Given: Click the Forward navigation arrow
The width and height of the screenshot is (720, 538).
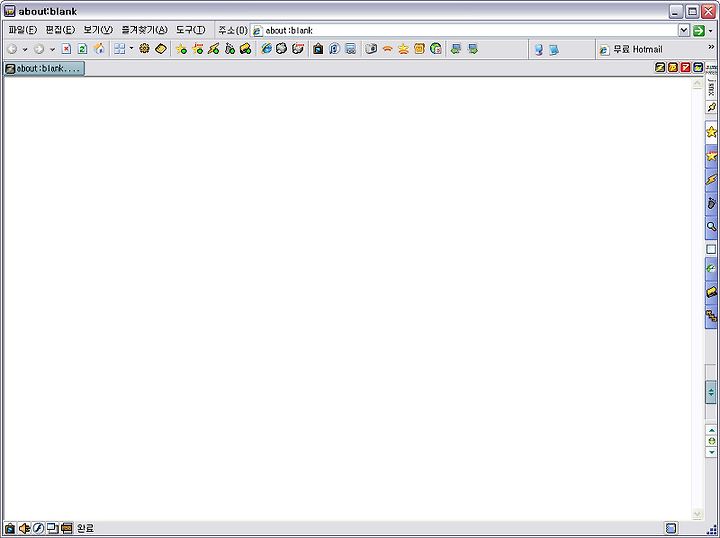Looking at the screenshot, I should pos(39,49).
